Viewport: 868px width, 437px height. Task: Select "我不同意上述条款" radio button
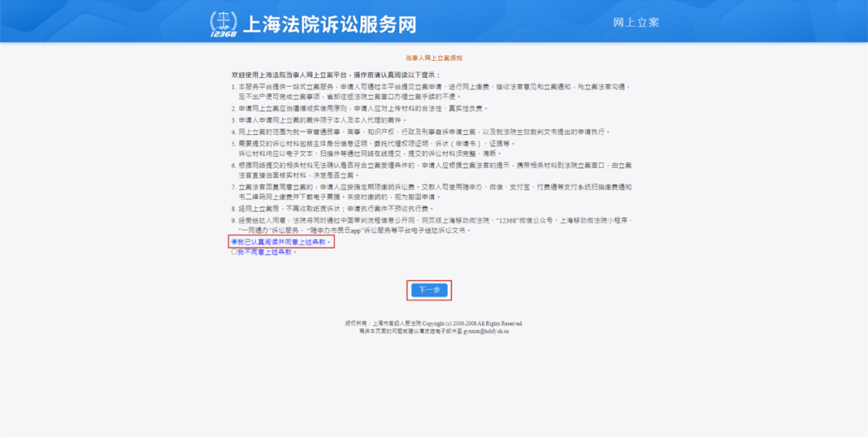point(234,251)
